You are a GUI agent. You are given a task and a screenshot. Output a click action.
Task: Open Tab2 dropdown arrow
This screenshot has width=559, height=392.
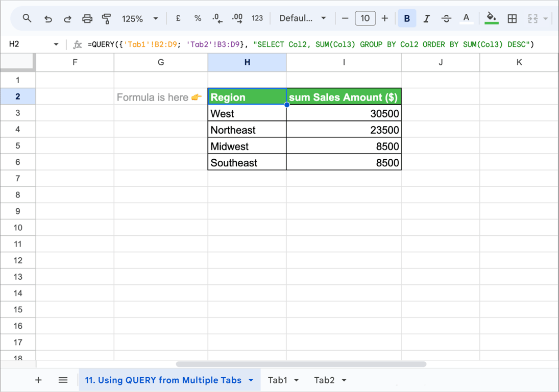(x=344, y=380)
